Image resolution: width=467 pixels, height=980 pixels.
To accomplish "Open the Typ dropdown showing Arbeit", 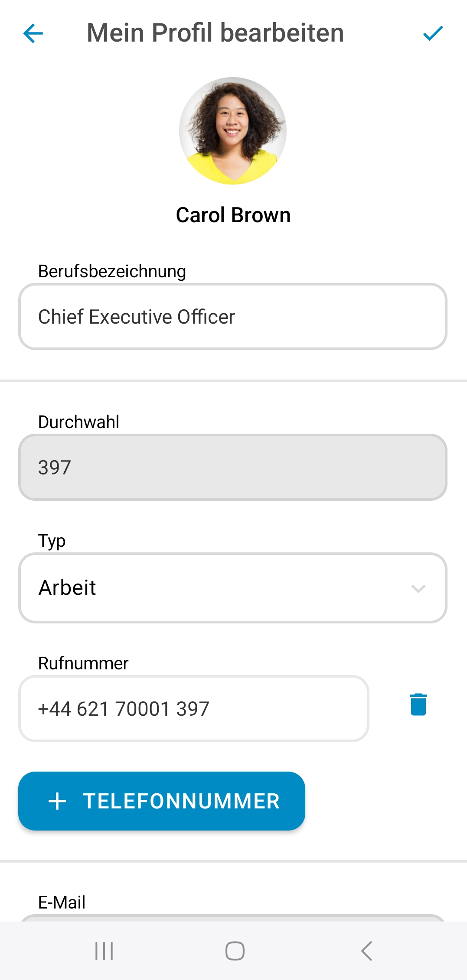I will [233, 588].
